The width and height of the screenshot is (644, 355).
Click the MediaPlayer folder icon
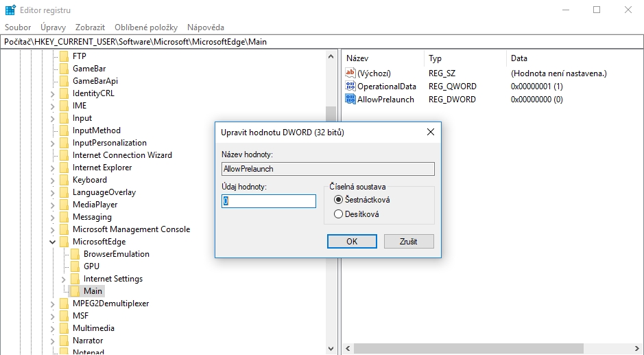pos(64,205)
